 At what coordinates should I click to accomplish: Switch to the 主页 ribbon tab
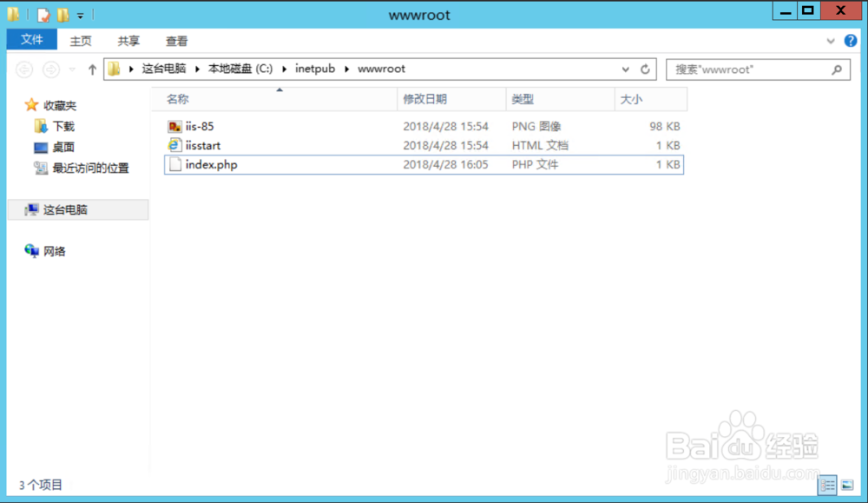tap(80, 41)
